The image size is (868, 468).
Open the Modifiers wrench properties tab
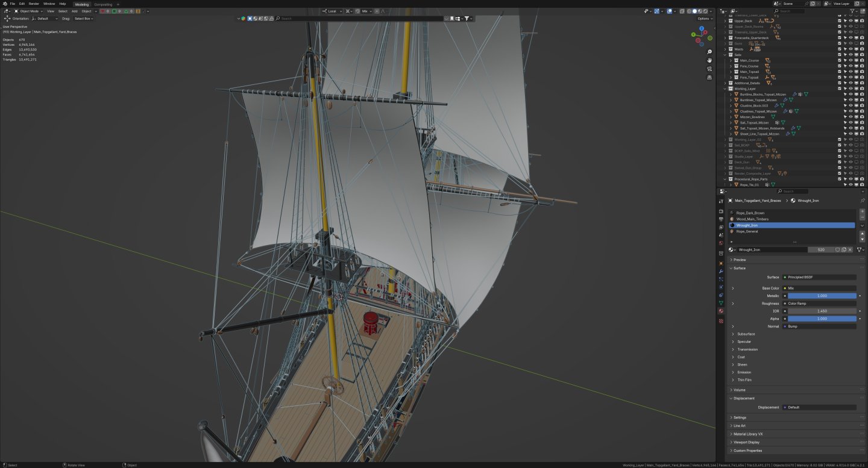(x=721, y=271)
